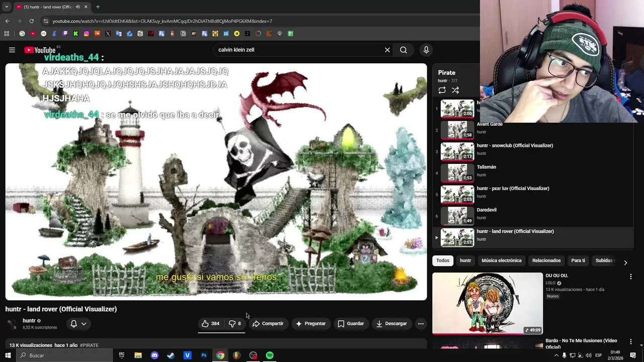
Task: Open the YouTube hamburger guide menu
Action: [x=12, y=50]
